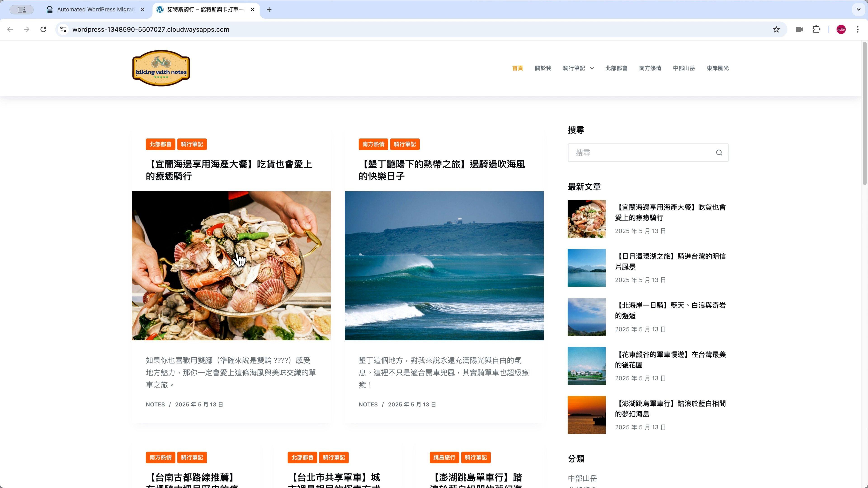Bookmark page with star icon

pos(776,29)
